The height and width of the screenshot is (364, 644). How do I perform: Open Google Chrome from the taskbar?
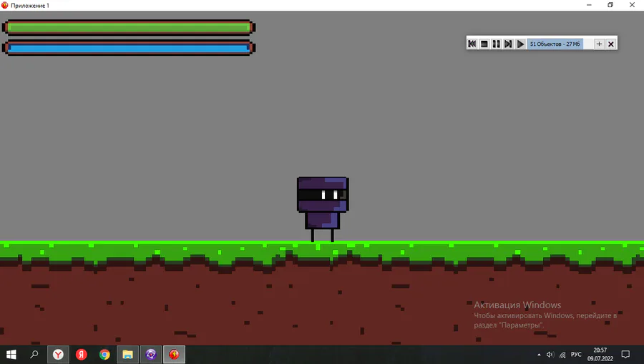pos(104,354)
